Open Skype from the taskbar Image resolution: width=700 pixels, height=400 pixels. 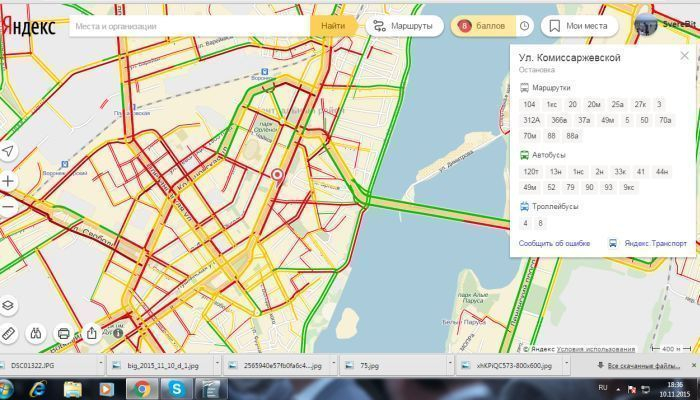[x=177, y=387]
